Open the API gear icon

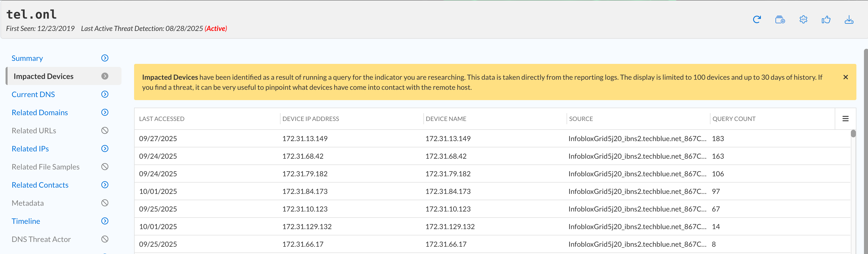tap(803, 20)
